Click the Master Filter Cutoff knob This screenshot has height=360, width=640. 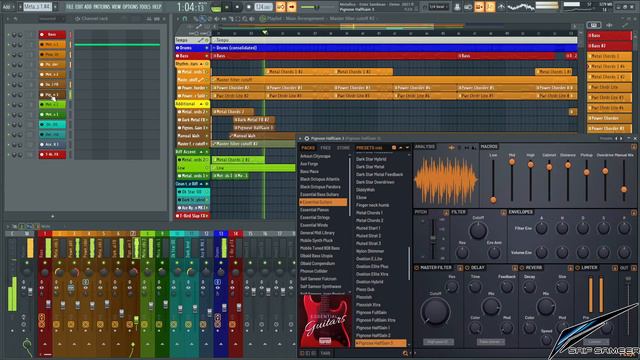pos(435,311)
